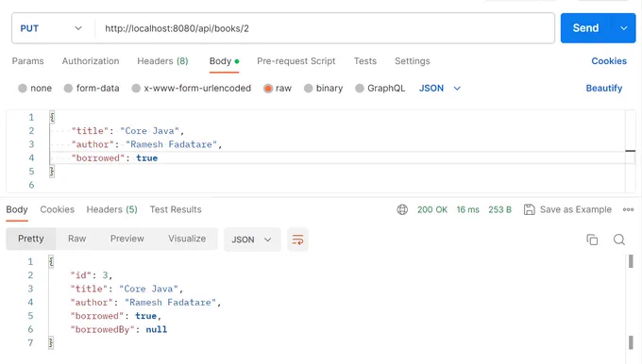Select the request Body tab

click(224, 61)
